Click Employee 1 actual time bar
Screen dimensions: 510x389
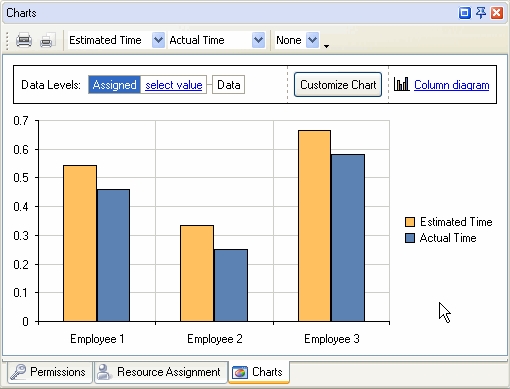[x=113, y=256]
